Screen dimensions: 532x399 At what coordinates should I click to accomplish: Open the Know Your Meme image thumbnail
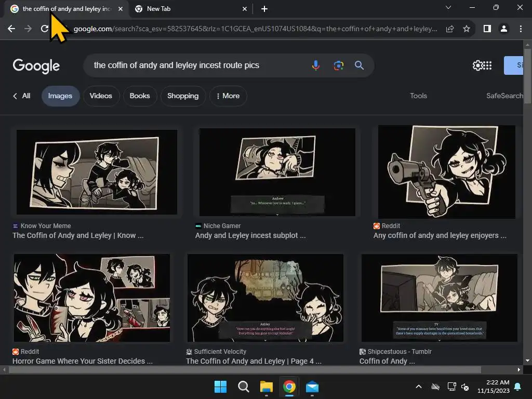[x=97, y=172]
